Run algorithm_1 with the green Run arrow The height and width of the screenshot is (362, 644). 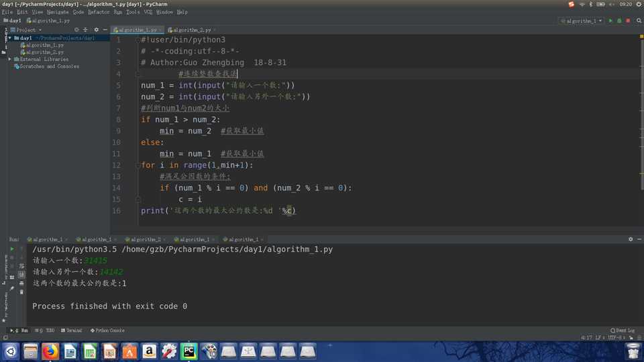point(610,21)
